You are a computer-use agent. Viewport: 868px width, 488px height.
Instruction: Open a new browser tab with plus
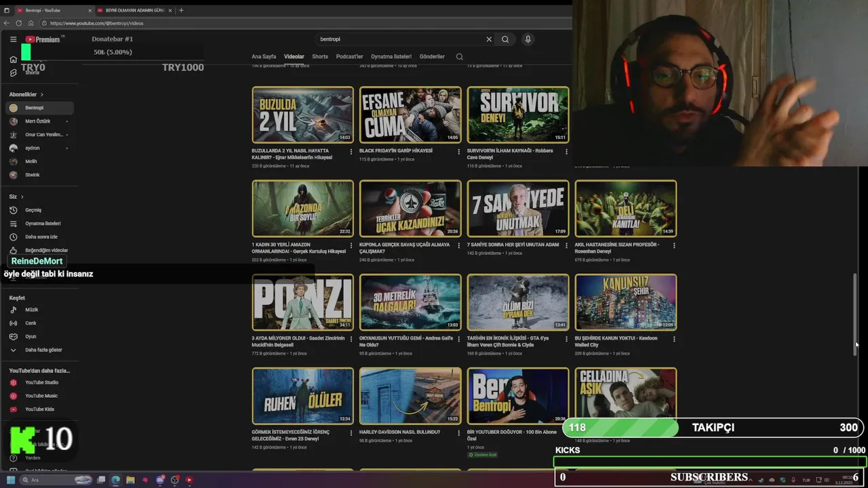pyautogui.click(x=181, y=10)
